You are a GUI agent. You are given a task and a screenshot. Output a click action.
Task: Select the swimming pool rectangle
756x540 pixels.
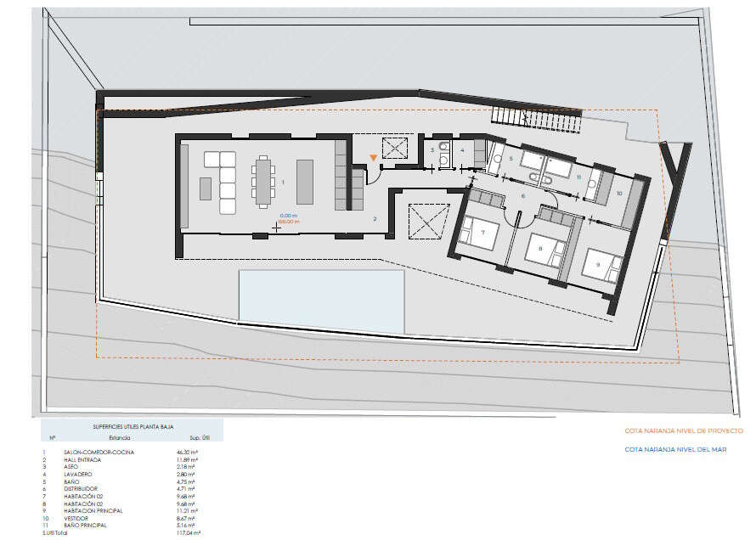click(321, 301)
